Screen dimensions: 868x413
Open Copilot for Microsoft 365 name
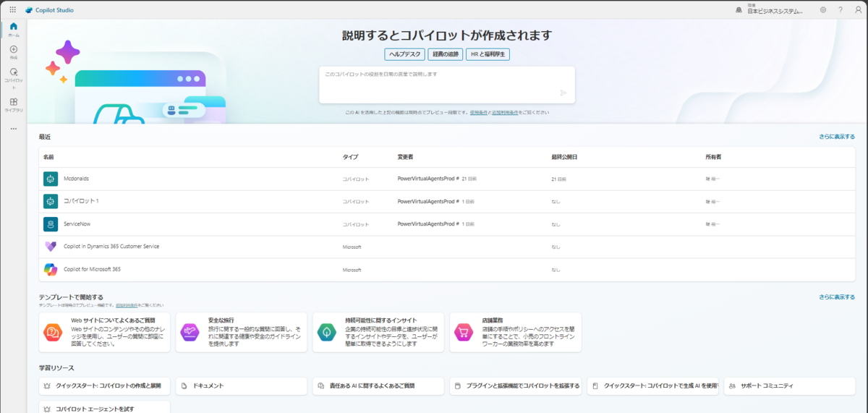[x=92, y=268]
